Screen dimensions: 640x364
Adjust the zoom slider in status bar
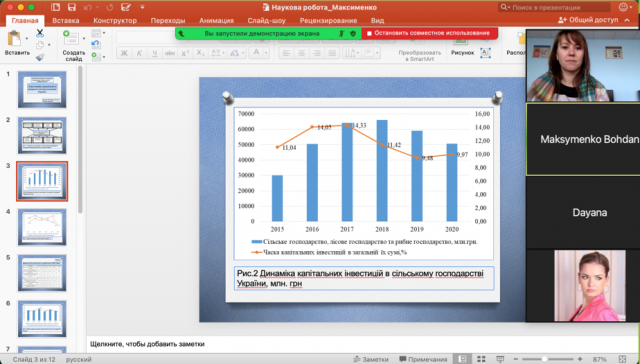(544, 359)
